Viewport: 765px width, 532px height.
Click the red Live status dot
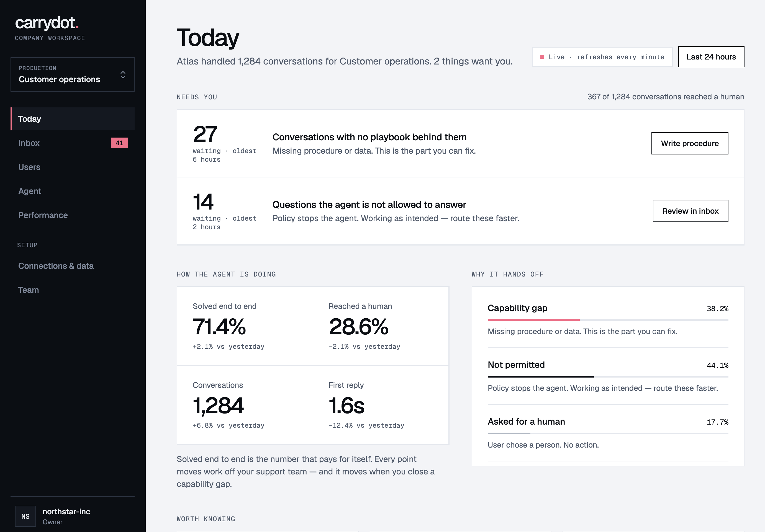542,57
